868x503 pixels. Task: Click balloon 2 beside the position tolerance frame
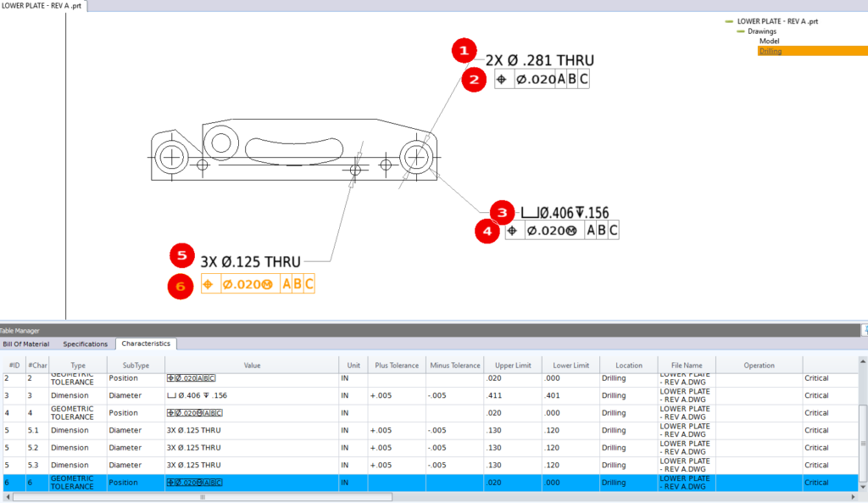[x=473, y=79]
